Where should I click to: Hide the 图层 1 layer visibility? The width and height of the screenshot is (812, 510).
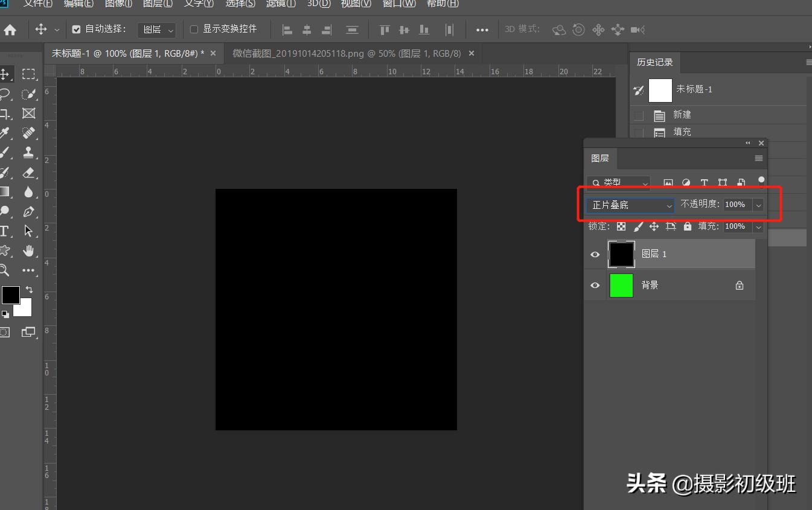[595, 254]
